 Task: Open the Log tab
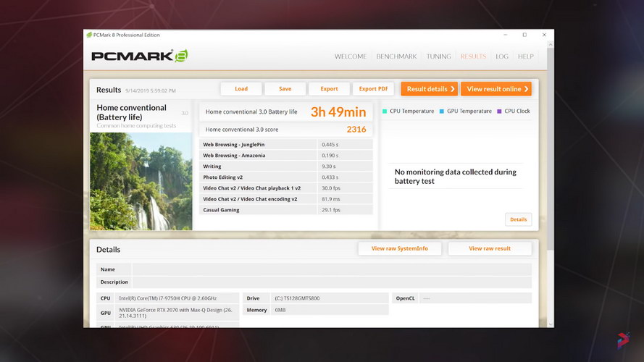coord(502,56)
